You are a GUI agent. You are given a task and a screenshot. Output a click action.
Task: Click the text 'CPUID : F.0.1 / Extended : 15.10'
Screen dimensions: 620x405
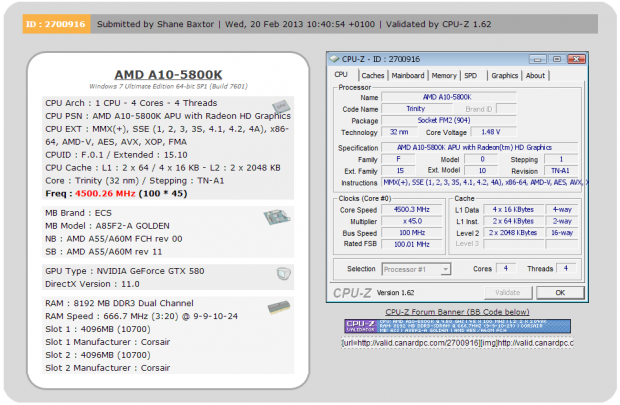(x=116, y=155)
